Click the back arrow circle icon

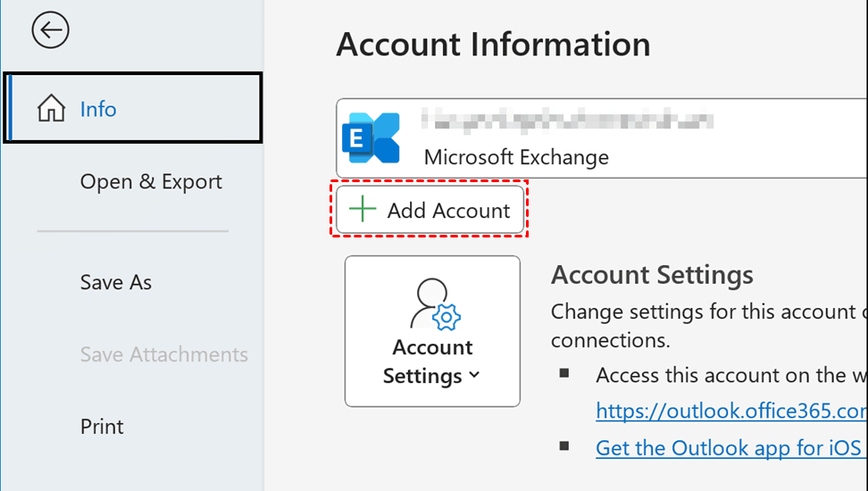pos(50,29)
